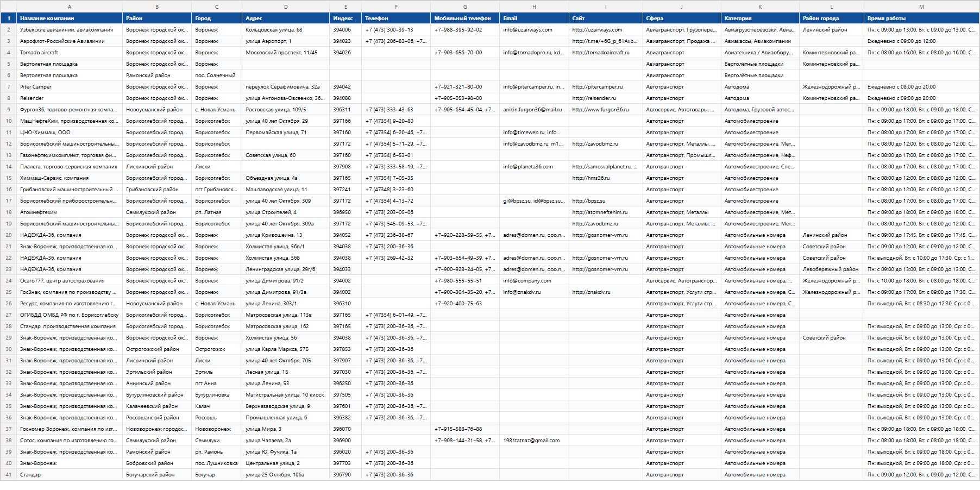Click the 'Город' header cell
The image size is (980, 490).
pyautogui.click(x=217, y=18)
